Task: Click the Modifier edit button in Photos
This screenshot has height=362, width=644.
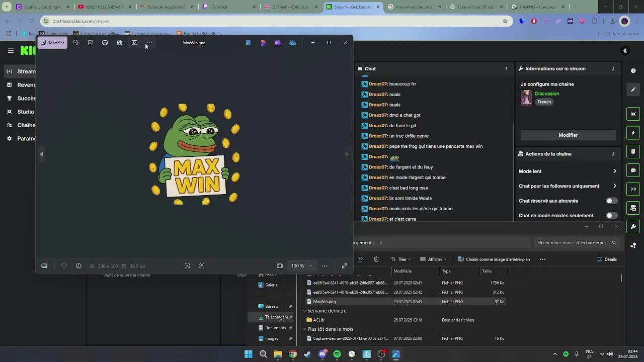Action: 52,43
